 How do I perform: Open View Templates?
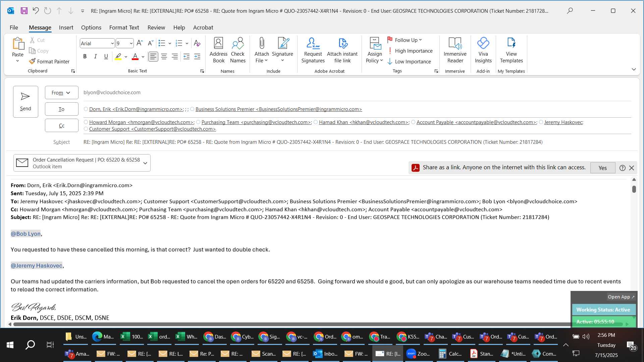(x=511, y=50)
